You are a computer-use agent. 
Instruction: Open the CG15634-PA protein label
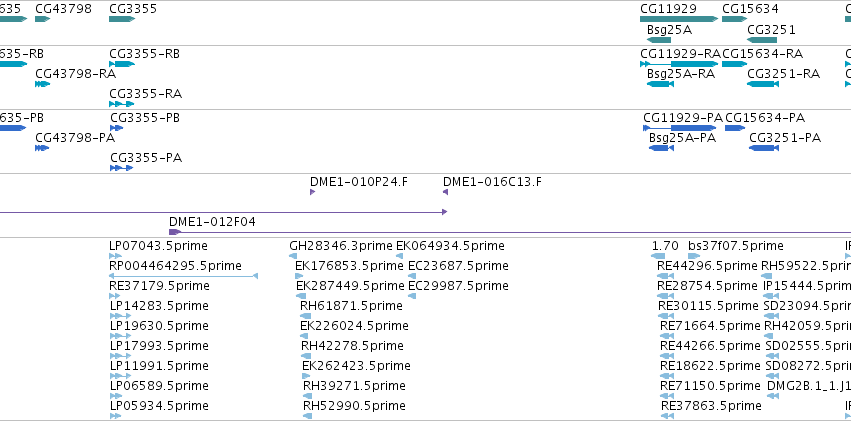[x=765, y=118]
